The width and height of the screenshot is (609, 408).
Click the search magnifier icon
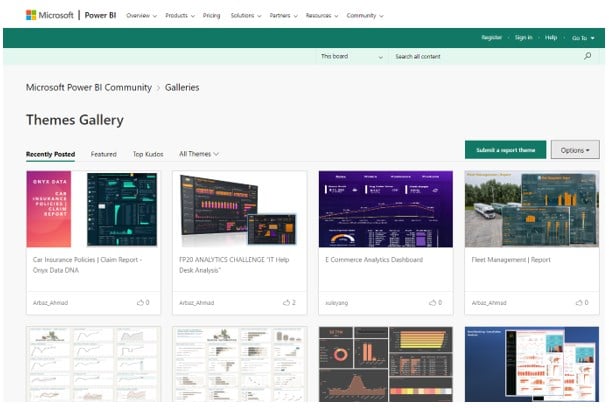click(x=588, y=56)
